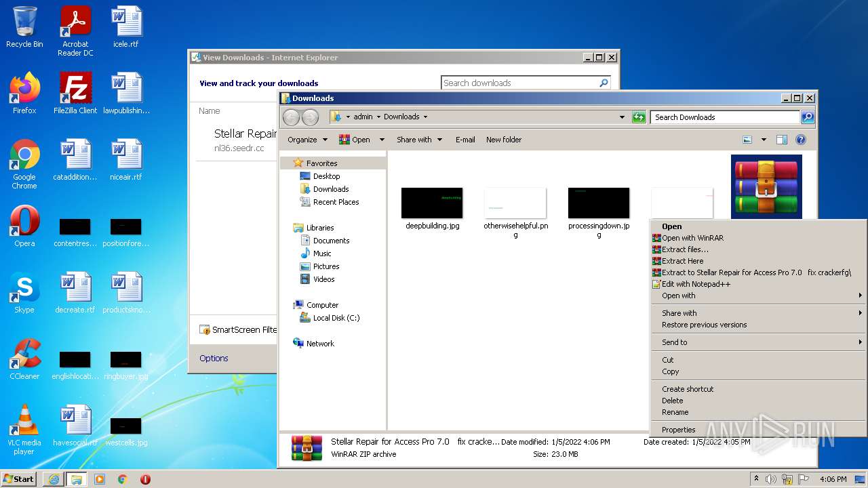Open the Opera browser shortcut

coord(24,226)
